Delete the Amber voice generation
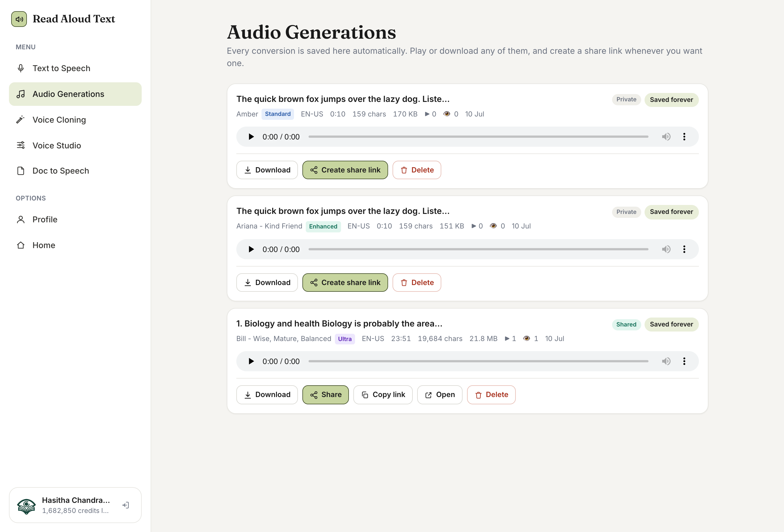 pos(417,170)
